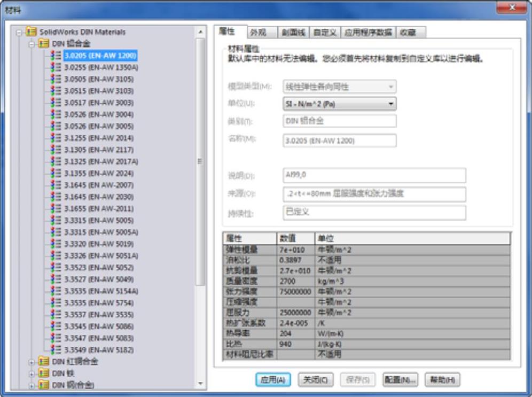
Task: Click material icon beside 3.0517 (EN-AW 3003)
Action: [56, 103]
